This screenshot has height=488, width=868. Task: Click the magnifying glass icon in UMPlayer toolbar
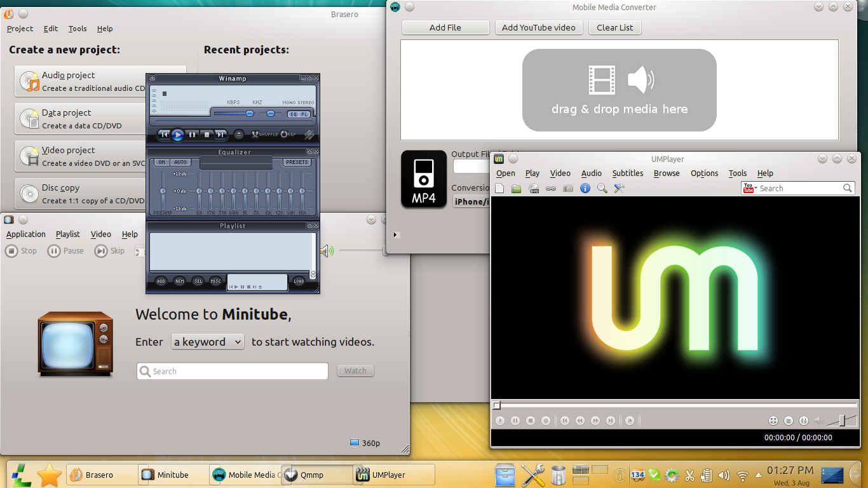602,188
